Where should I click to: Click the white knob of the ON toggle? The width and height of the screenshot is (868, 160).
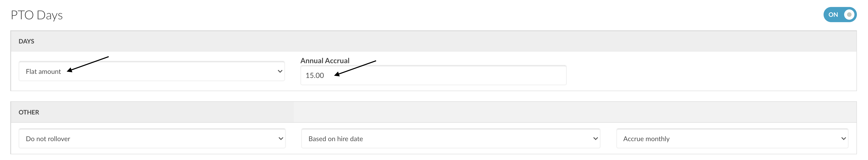[849, 14]
